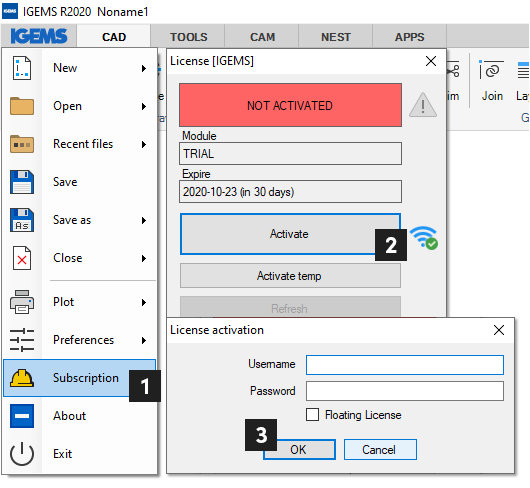530x488 pixels.
Task: Click the Save as disk icon
Action: (x=22, y=220)
